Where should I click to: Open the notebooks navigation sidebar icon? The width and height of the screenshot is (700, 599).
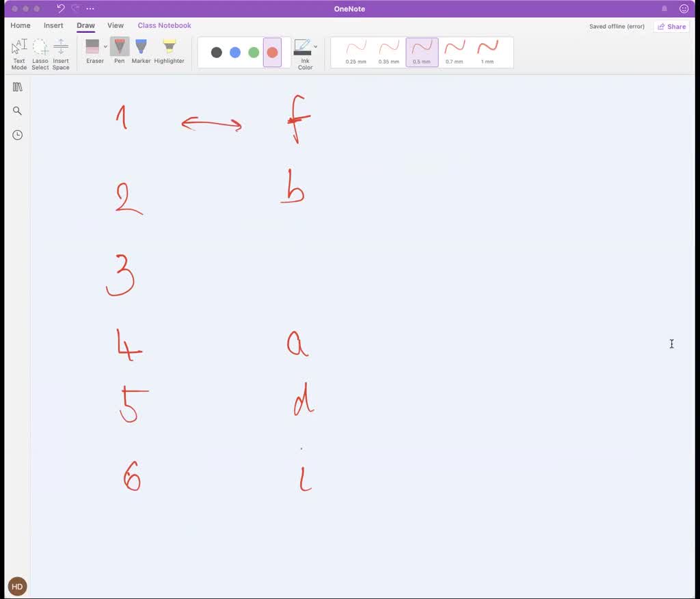18,87
